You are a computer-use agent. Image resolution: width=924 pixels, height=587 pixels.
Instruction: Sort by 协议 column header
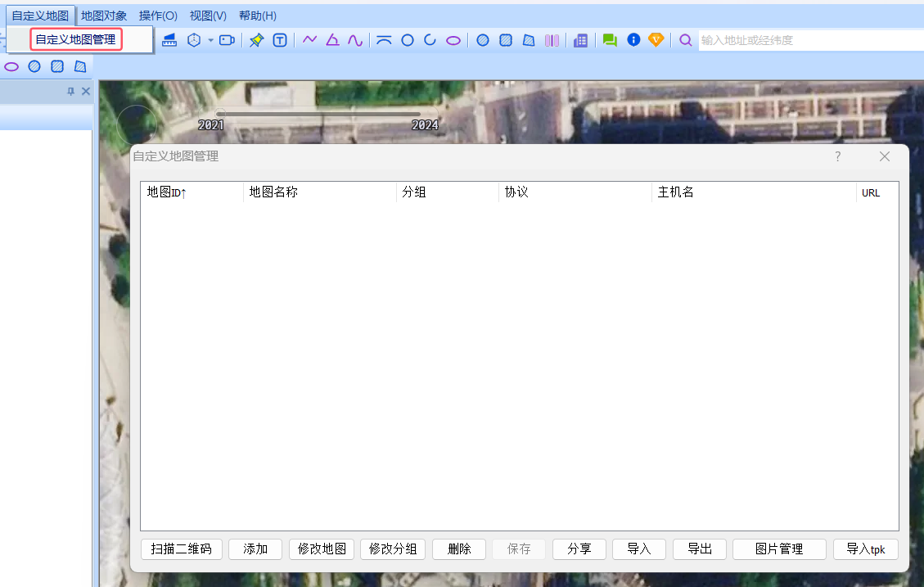(575, 192)
